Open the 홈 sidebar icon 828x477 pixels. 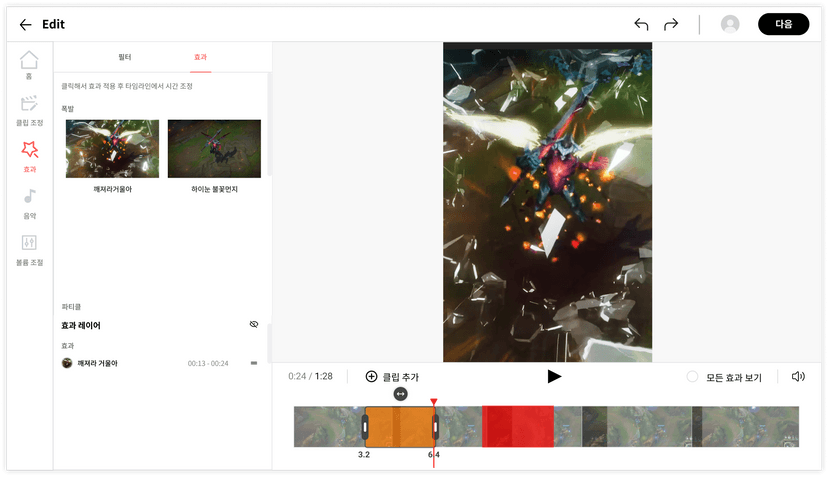29,65
